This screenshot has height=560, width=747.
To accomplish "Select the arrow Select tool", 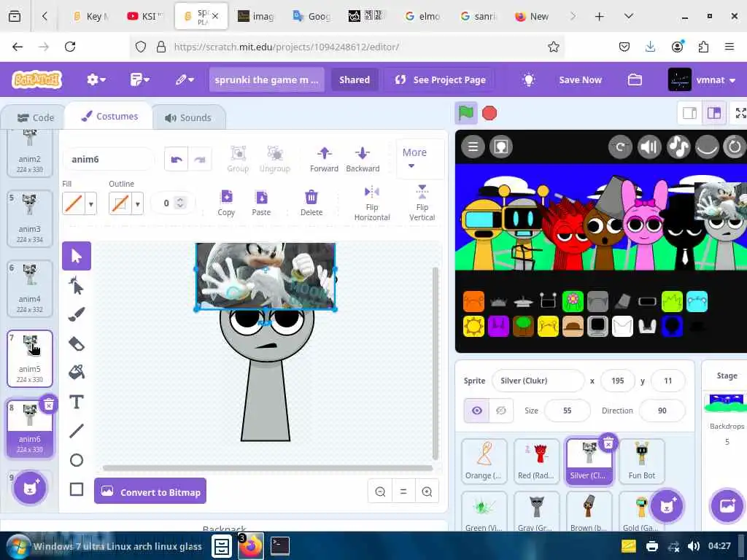I will pyautogui.click(x=76, y=256).
